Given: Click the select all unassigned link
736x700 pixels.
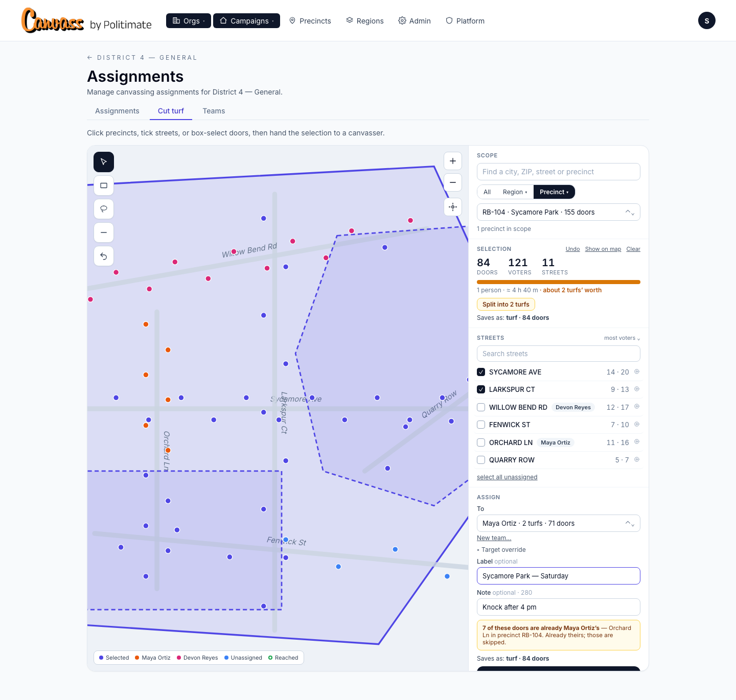Looking at the screenshot, I should (x=507, y=477).
